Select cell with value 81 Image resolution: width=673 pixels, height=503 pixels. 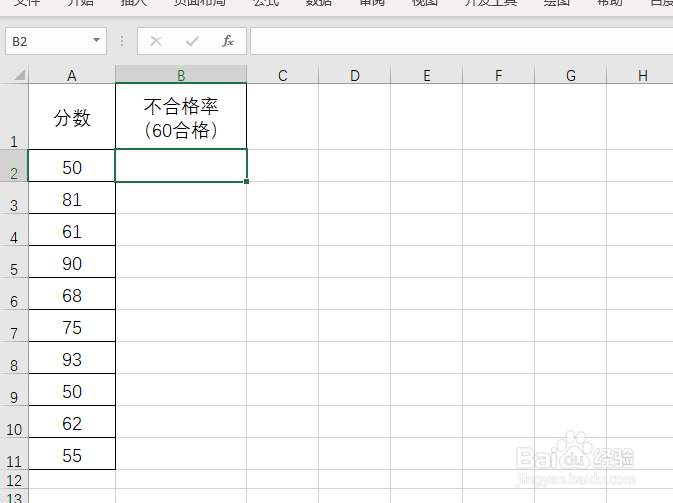pos(72,197)
